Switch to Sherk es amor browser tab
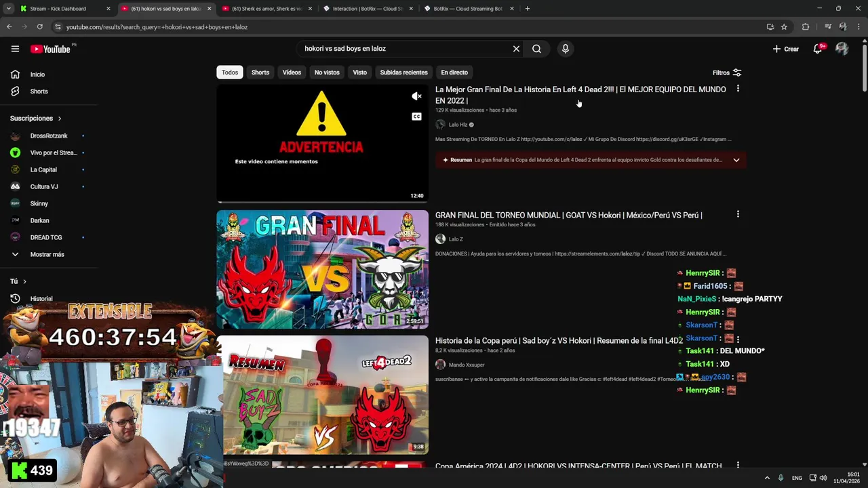The width and height of the screenshot is (868, 488). 266,9
